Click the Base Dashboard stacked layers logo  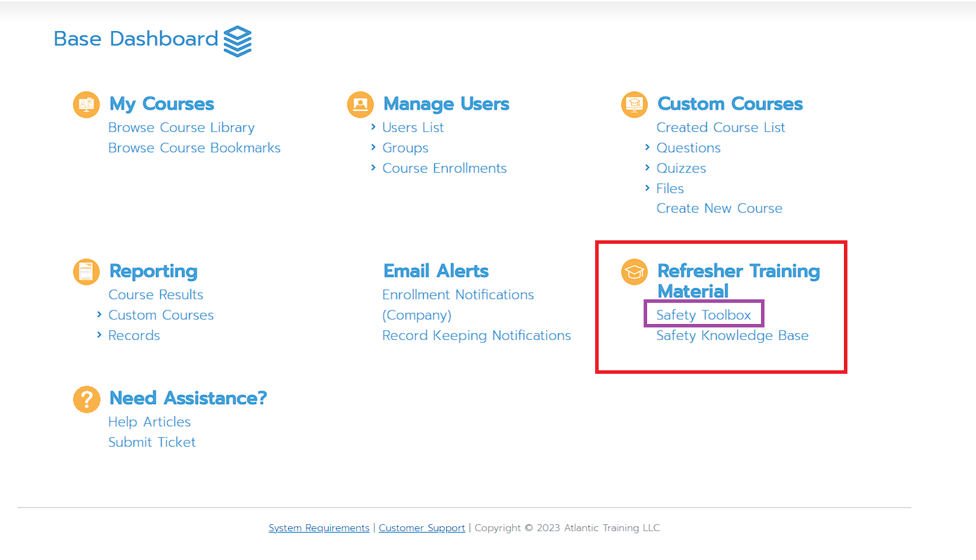[238, 41]
